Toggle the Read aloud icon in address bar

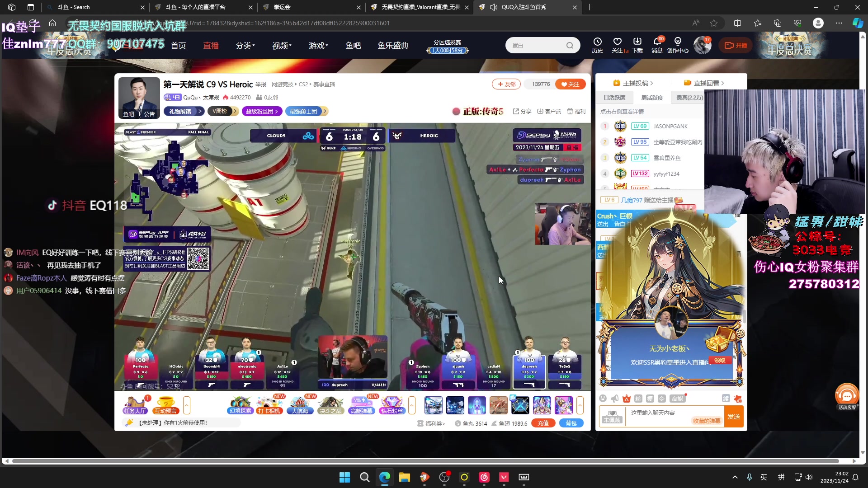pyautogui.click(x=696, y=23)
